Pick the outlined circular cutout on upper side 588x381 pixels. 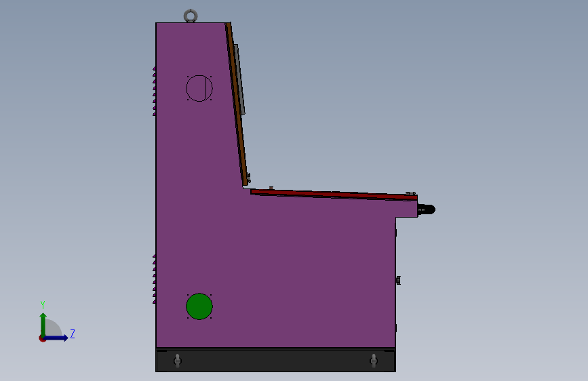[x=199, y=89]
